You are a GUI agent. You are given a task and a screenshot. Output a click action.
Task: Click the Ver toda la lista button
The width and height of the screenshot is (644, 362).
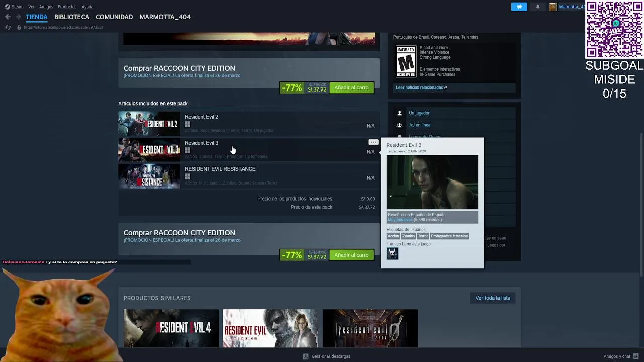pyautogui.click(x=493, y=298)
